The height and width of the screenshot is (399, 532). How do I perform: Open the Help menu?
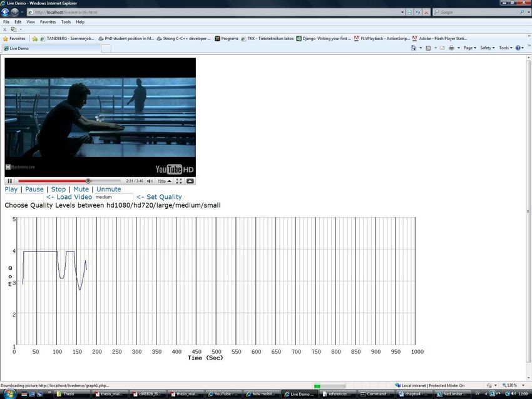coord(80,22)
